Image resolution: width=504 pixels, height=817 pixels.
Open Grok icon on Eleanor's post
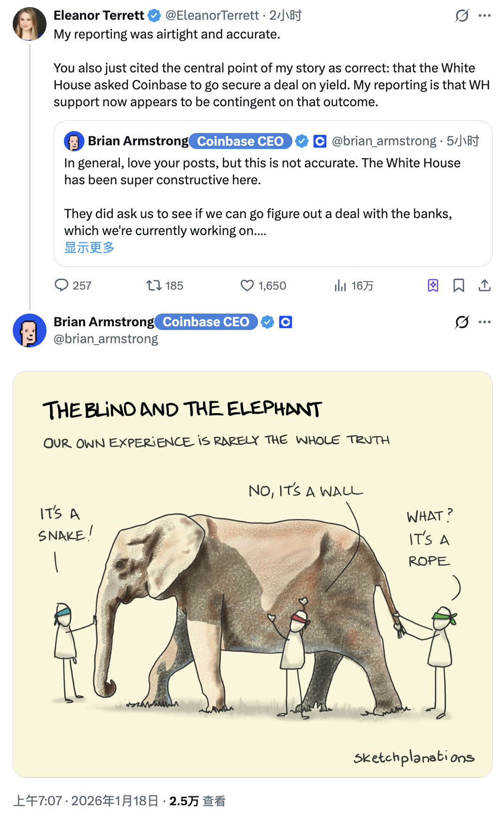point(462,16)
